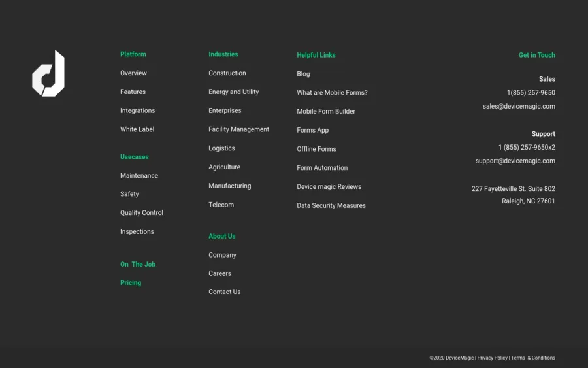Screen dimensions: 588x368
Task: Click the Sales label
Action: tap(547, 79)
